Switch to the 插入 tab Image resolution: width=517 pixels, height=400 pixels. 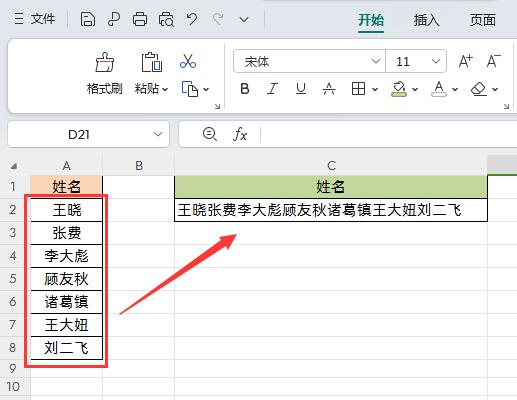click(x=426, y=20)
